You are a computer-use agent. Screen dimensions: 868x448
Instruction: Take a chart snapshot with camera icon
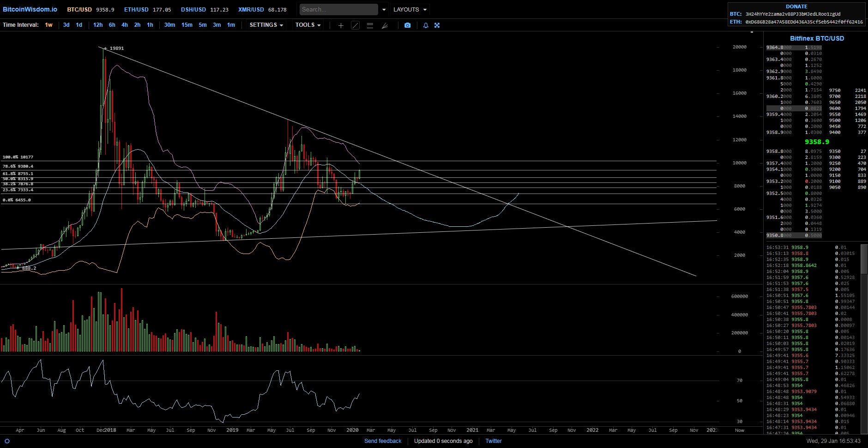[x=407, y=25]
